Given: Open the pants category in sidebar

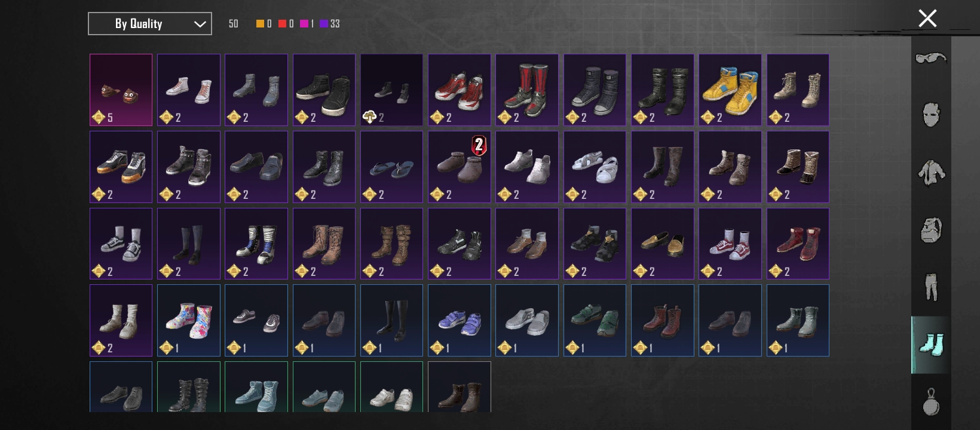Looking at the screenshot, I should click(931, 287).
